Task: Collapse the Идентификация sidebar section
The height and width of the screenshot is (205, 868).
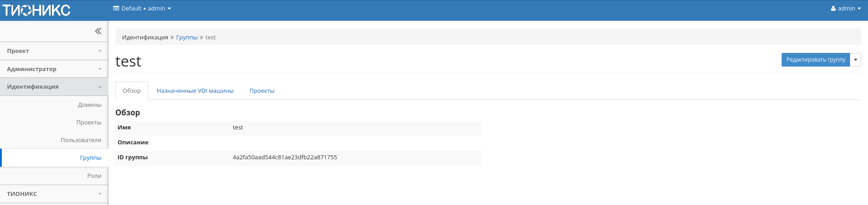Action: [x=54, y=87]
